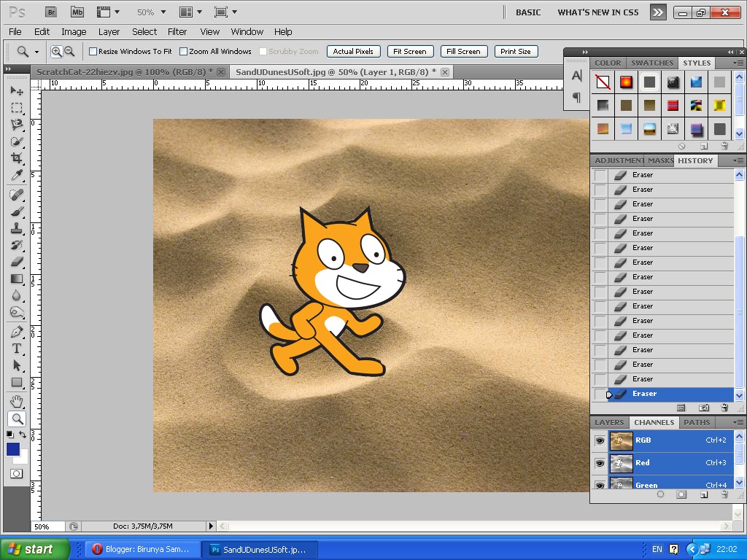
Task: Select the Pen tool
Action: click(x=17, y=332)
